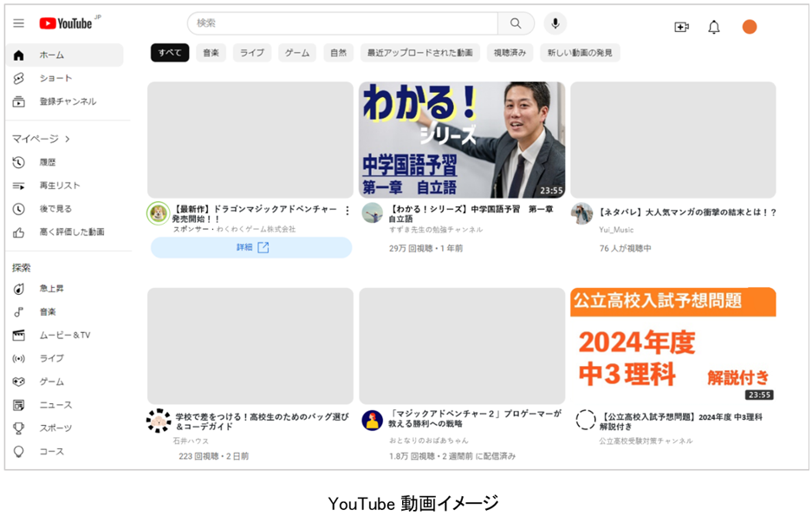Click the 石井ハウス channel name
Viewport: 812px width, 516px height.
click(191, 441)
